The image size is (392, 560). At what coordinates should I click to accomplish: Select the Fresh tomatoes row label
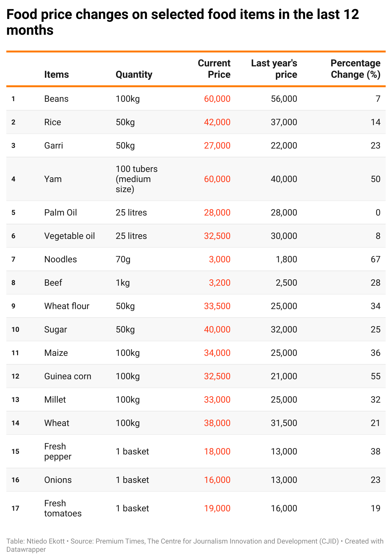[63, 508]
